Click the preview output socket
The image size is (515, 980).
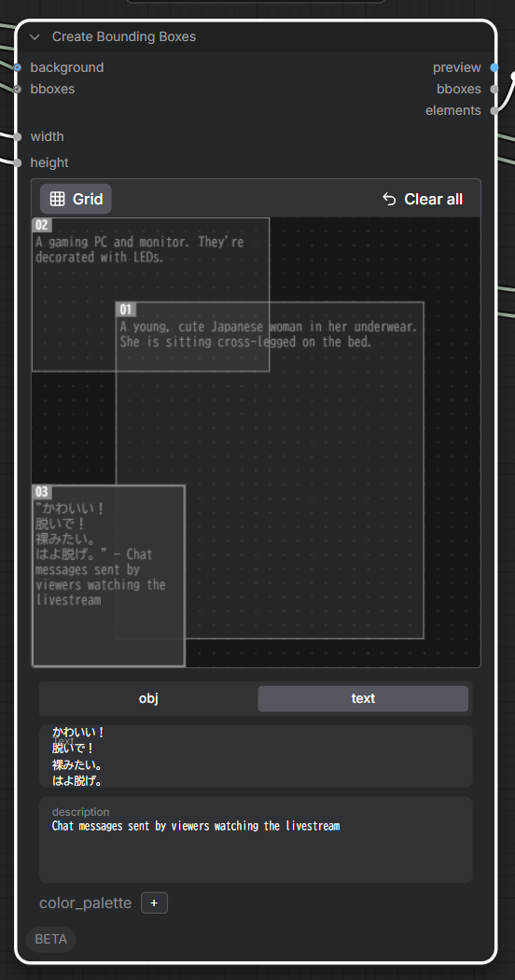coord(494,67)
